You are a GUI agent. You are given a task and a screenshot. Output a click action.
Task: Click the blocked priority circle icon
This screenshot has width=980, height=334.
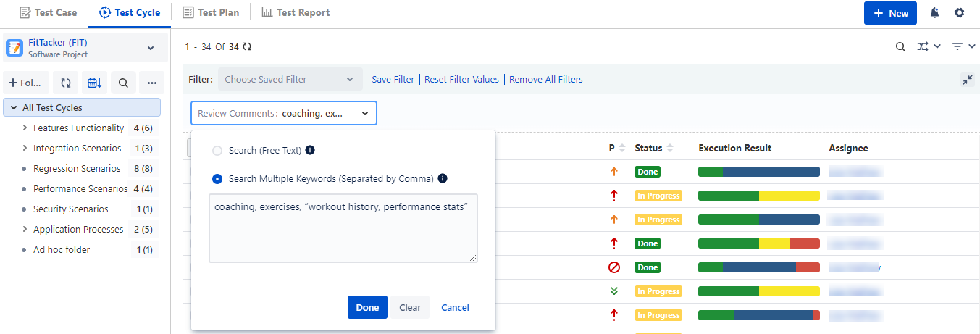click(x=614, y=267)
